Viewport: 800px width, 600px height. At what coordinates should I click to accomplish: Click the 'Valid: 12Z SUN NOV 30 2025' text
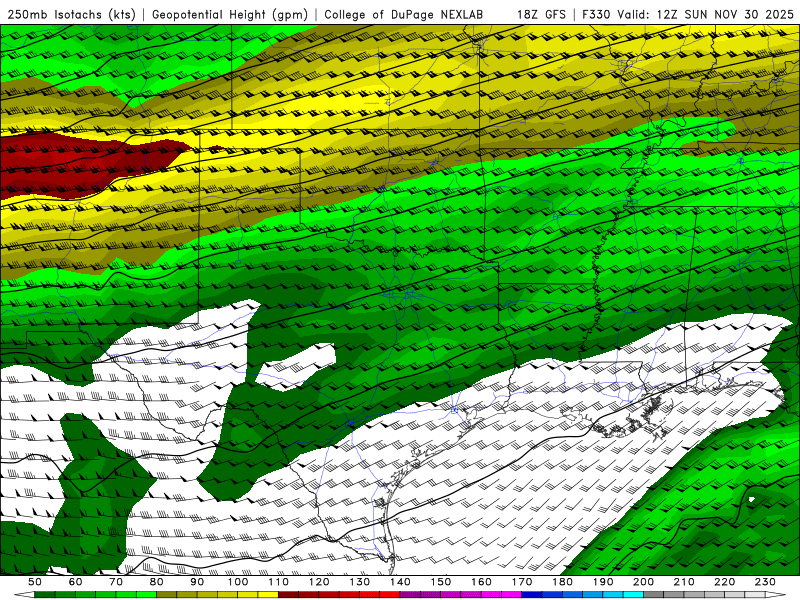tap(705, 14)
